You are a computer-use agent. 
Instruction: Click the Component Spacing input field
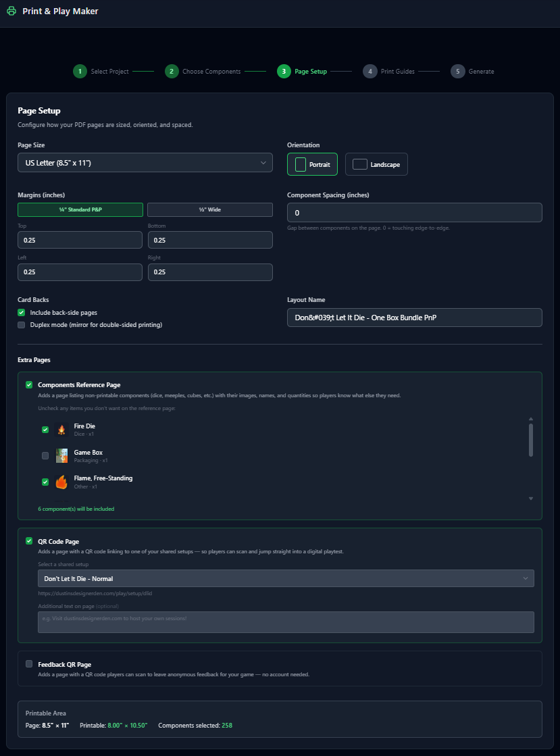pyautogui.click(x=415, y=212)
